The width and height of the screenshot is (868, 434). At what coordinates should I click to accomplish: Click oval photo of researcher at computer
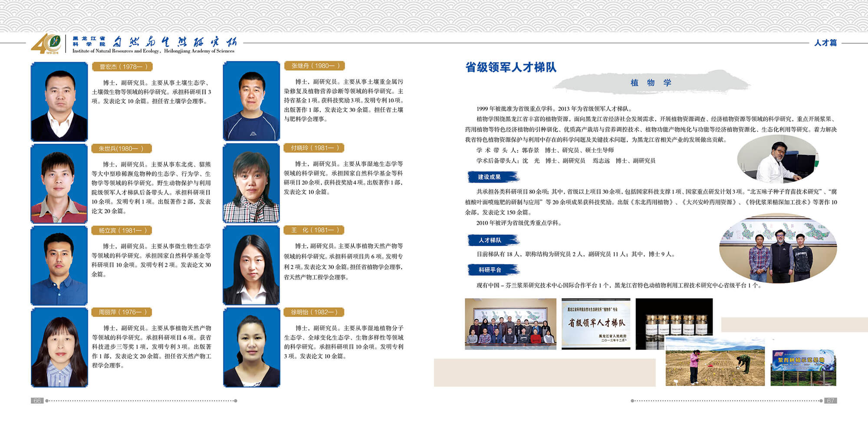tap(778, 158)
